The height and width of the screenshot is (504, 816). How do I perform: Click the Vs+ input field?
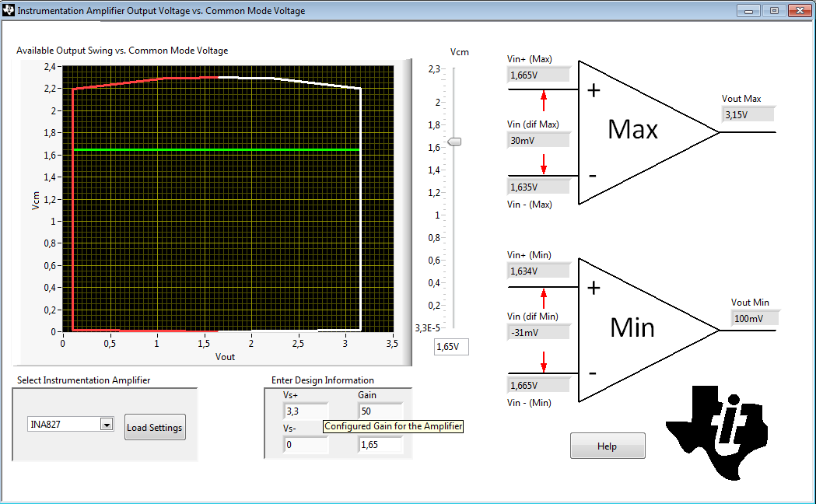306,411
